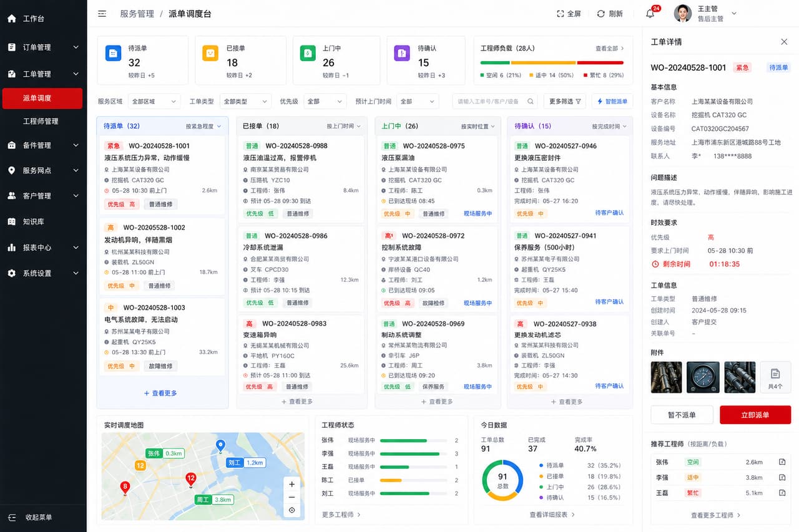Viewport: 799px width, 532px height.
Task: Click the 陈工 orange status bar
Action: point(391,480)
